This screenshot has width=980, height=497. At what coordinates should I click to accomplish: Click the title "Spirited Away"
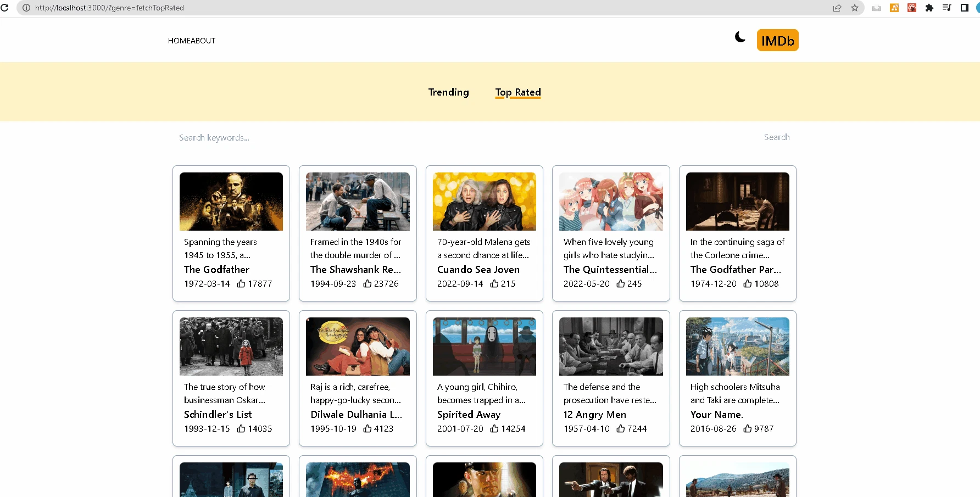pyautogui.click(x=469, y=415)
